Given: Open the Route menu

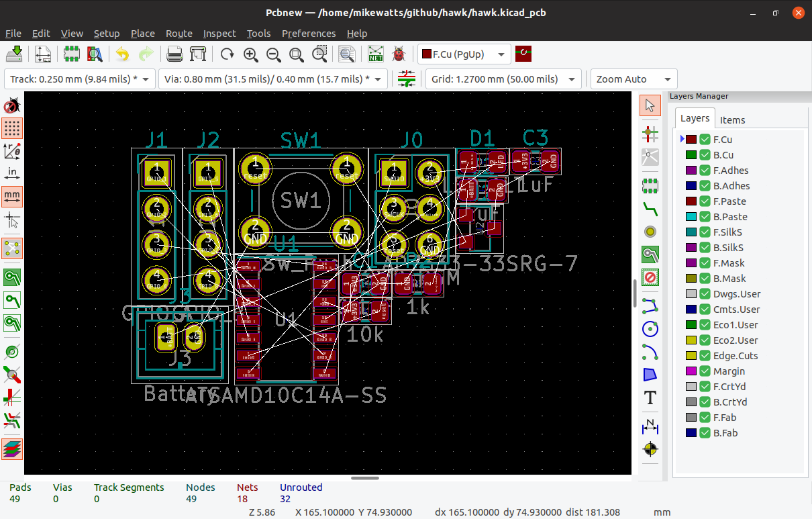Looking at the screenshot, I should click(x=179, y=34).
